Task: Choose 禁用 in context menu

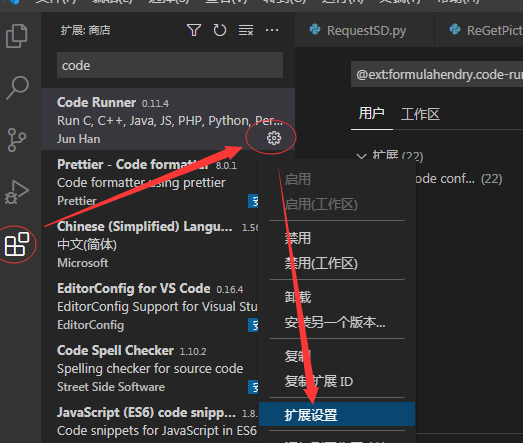Action: (x=337, y=238)
